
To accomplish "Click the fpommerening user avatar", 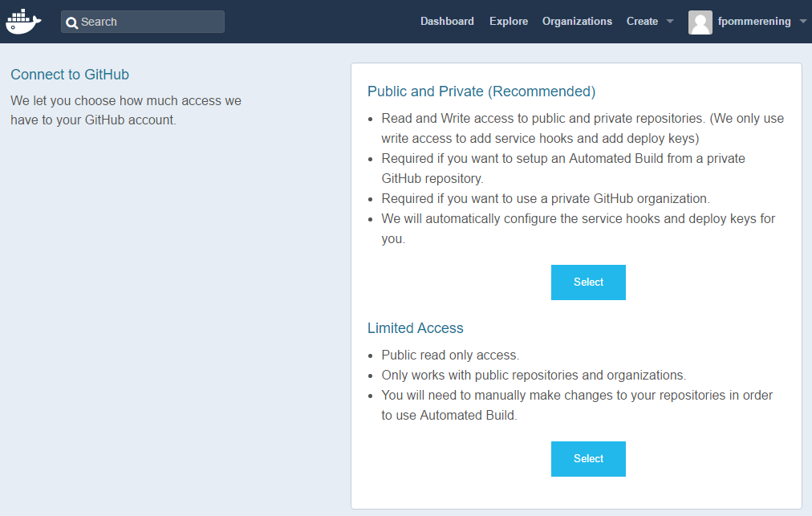I will (700, 22).
